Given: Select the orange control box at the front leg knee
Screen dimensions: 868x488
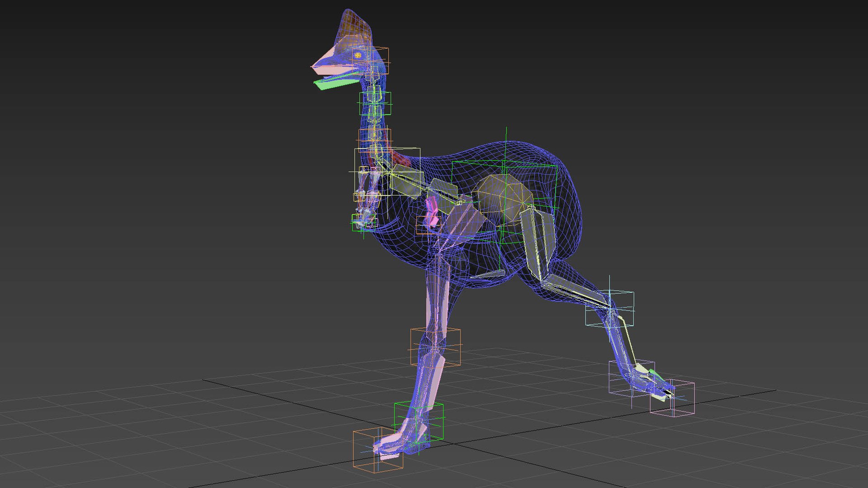Looking at the screenshot, I should pyautogui.click(x=435, y=347).
